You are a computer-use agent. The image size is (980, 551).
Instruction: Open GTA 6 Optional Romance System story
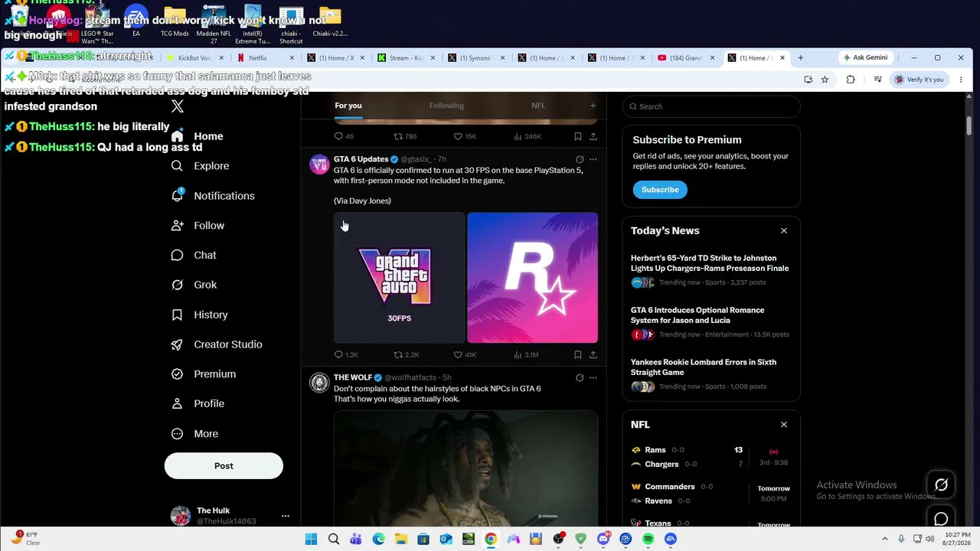click(x=711, y=323)
